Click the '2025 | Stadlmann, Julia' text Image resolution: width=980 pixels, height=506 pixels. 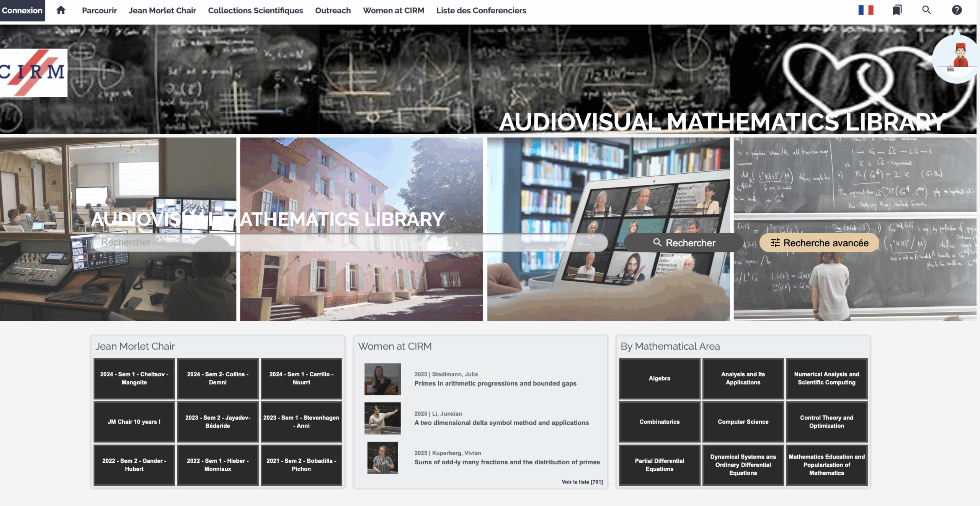coord(446,374)
